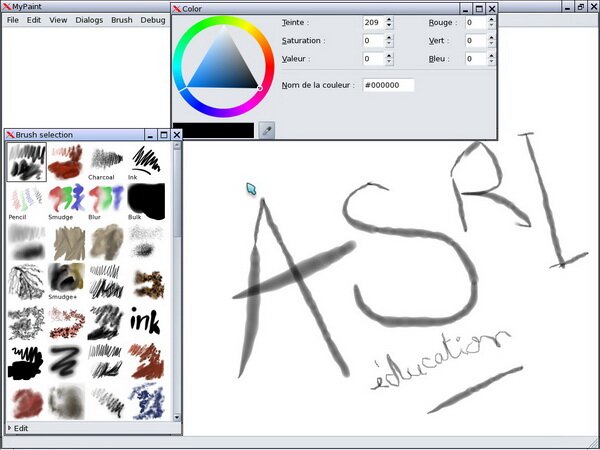Viewport: 600px width, 450px height.
Task: Choose the soft red blob brush in bottom row
Action: 26,402
